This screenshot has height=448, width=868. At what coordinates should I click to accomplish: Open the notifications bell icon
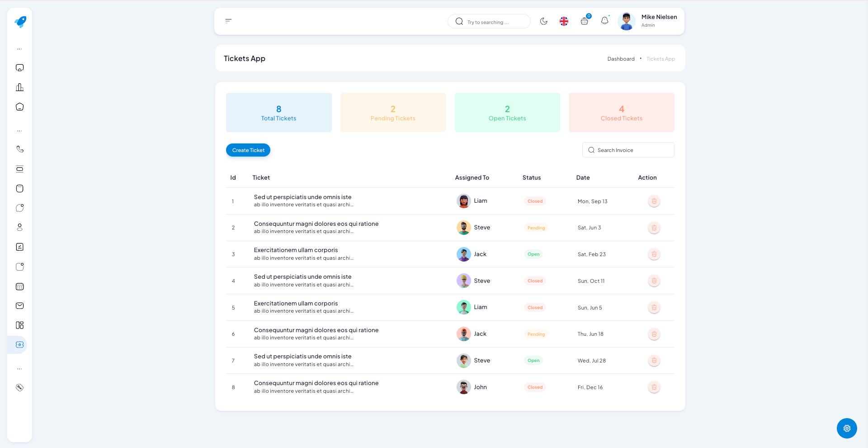pyautogui.click(x=605, y=21)
